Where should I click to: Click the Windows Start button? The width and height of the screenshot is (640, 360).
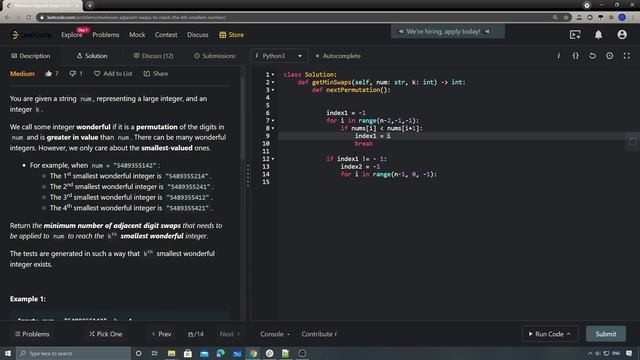[x=8, y=353]
